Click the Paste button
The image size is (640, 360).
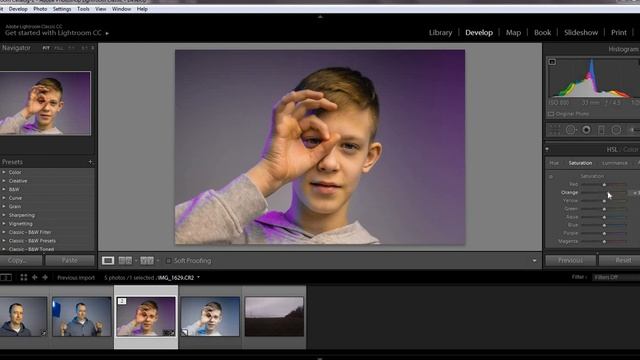coord(70,260)
